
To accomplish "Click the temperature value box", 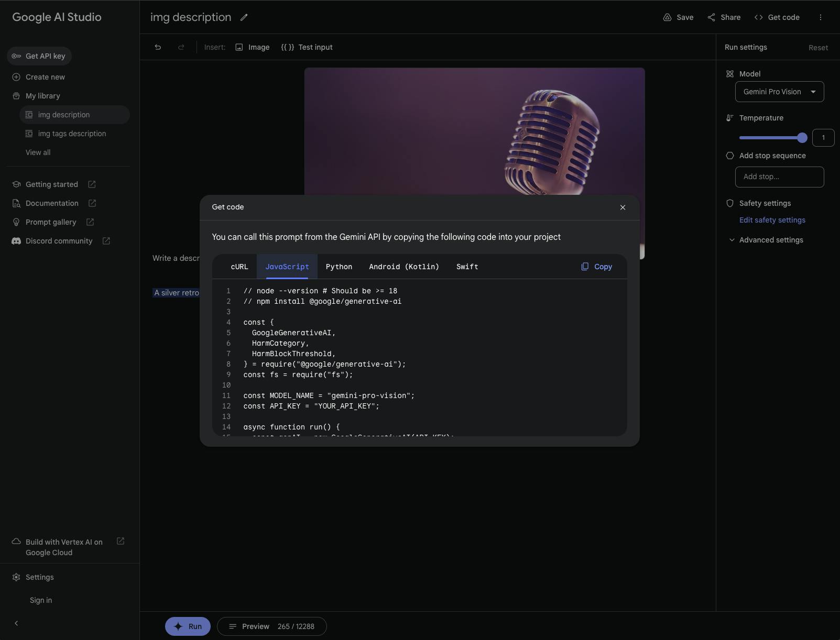I will [x=823, y=138].
